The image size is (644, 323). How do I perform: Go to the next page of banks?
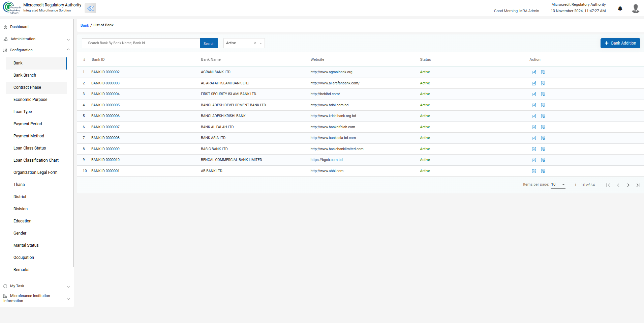coord(628,185)
